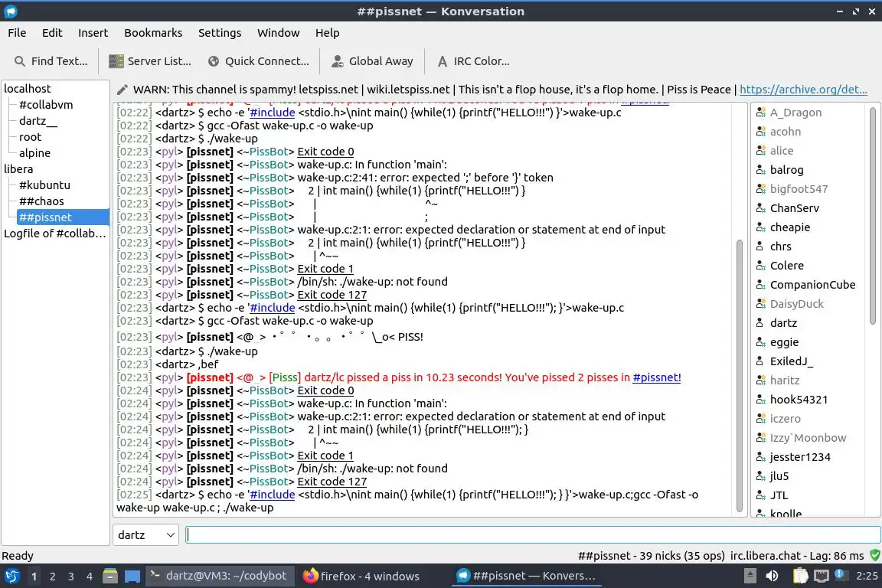Open the dartz__ query tab
882x588 pixels.
(38, 121)
